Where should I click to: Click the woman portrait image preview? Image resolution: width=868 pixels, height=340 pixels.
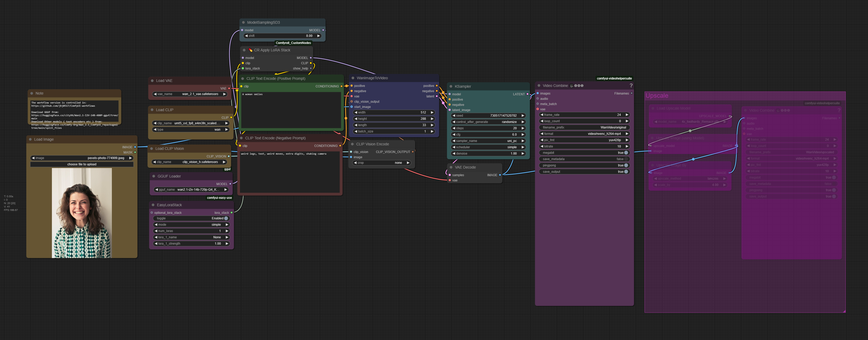(x=82, y=213)
